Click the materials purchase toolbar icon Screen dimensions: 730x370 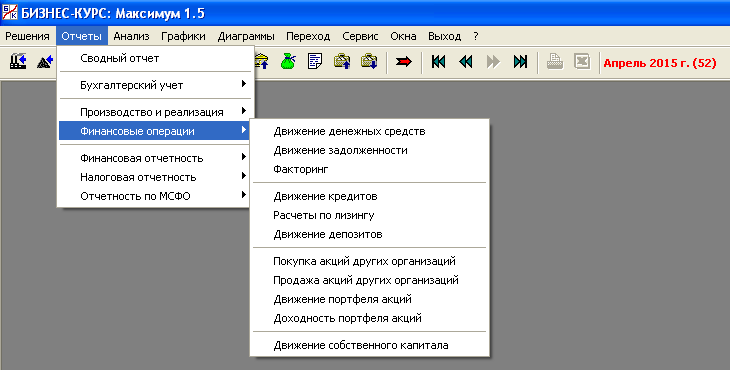[45, 61]
